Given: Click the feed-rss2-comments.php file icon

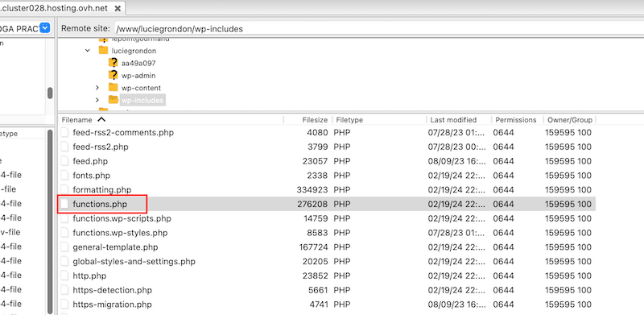Looking at the screenshot, I should coord(64,132).
